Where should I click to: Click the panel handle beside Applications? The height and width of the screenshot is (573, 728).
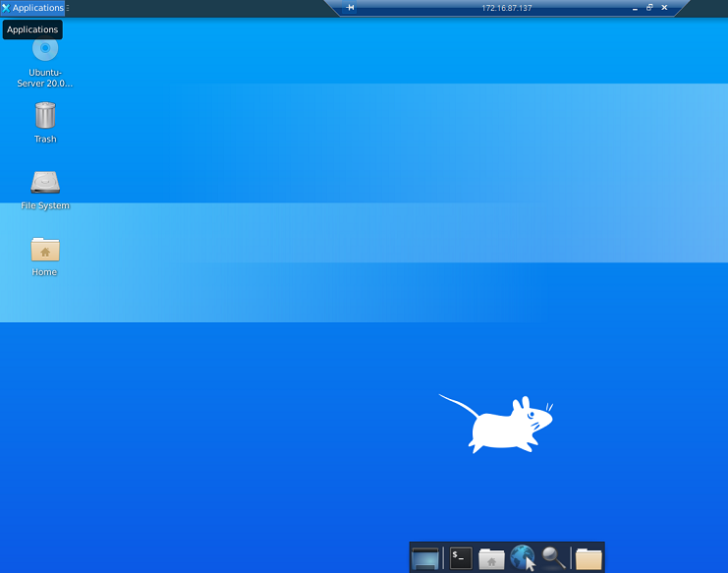point(68,8)
